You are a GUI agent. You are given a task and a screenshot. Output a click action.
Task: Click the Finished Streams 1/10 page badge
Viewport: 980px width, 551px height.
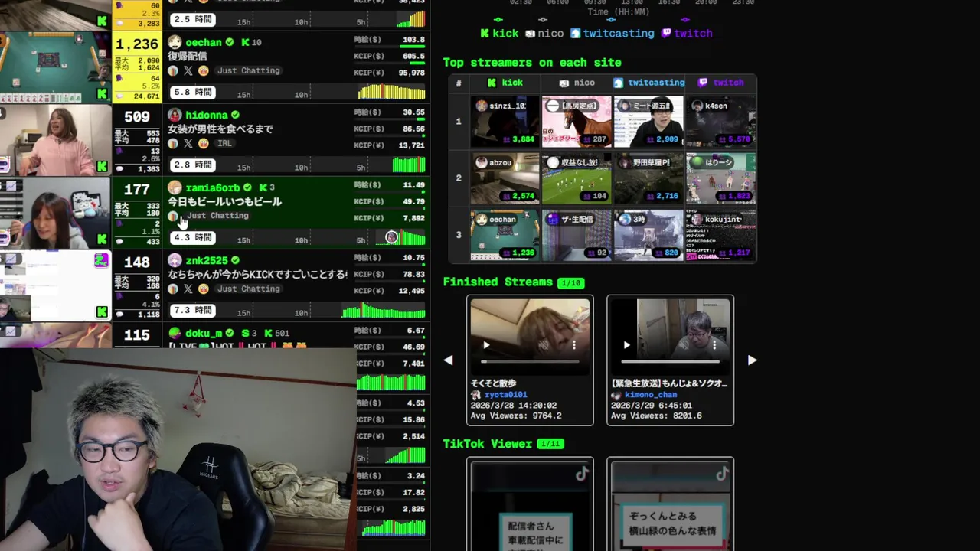[x=570, y=283]
